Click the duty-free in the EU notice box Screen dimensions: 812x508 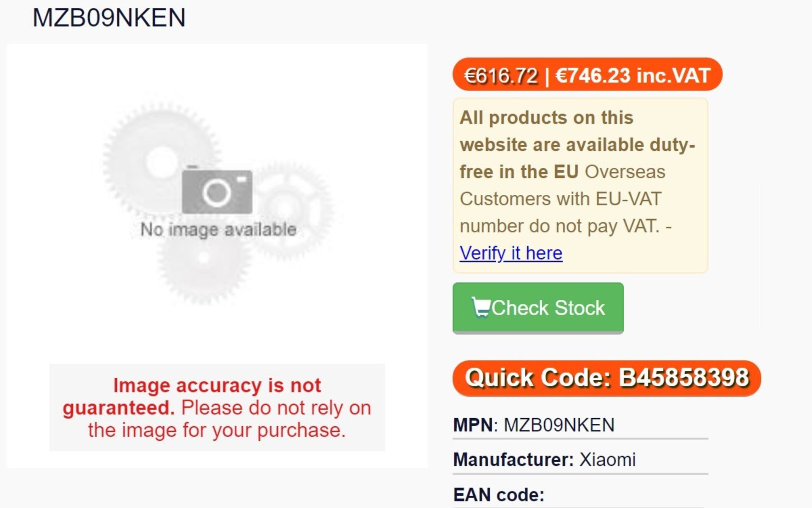[x=580, y=185]
